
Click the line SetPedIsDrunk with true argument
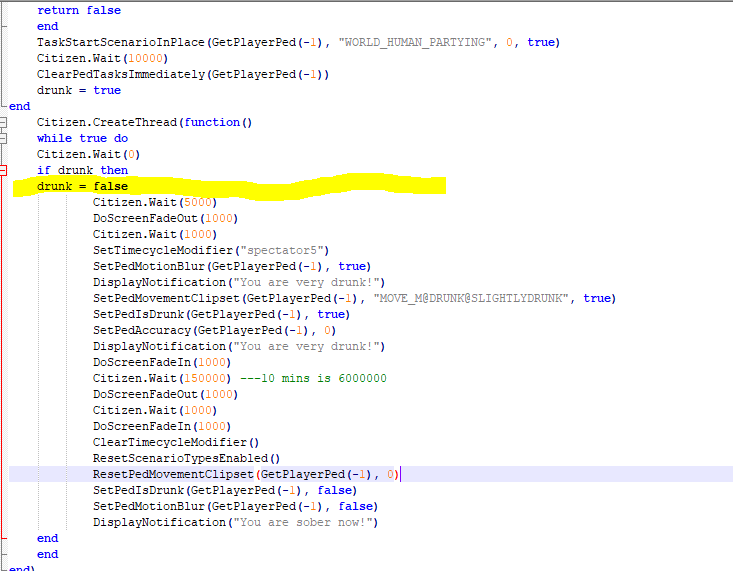click(x=221, y=314)
